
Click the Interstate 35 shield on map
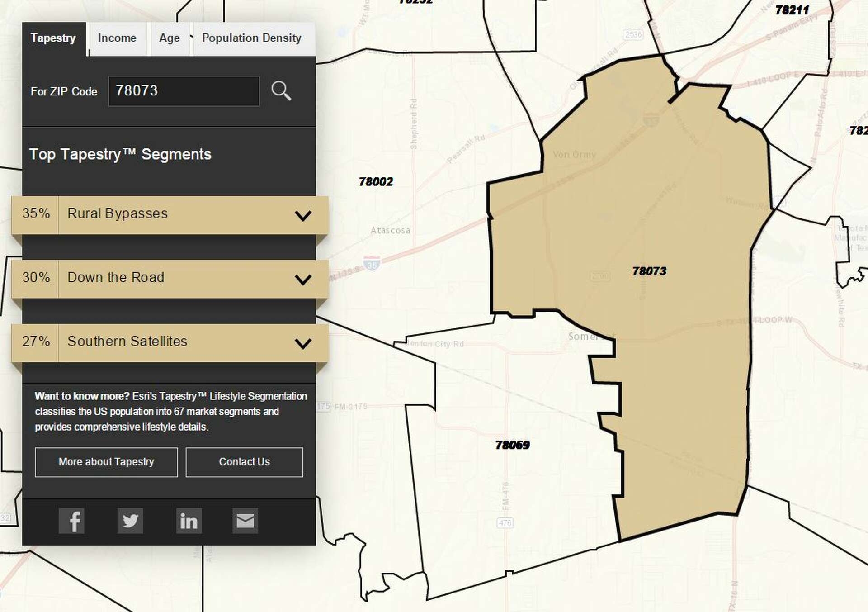372,263
